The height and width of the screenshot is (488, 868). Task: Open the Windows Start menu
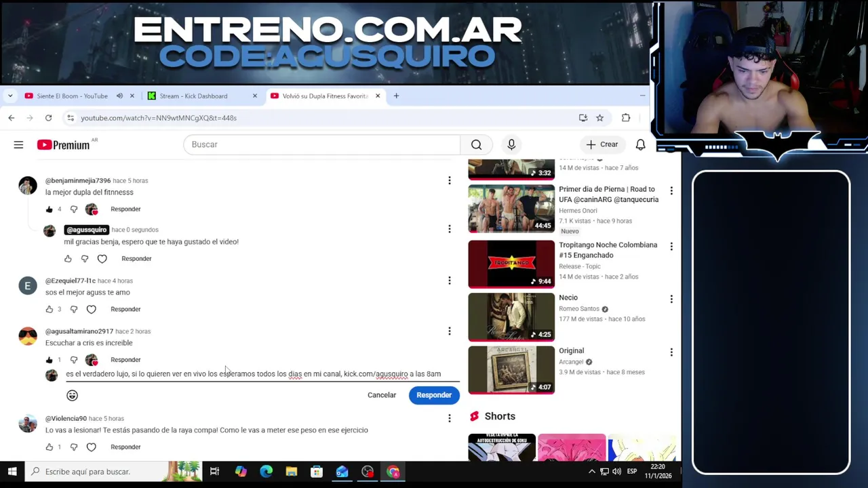tap(12, 472)
